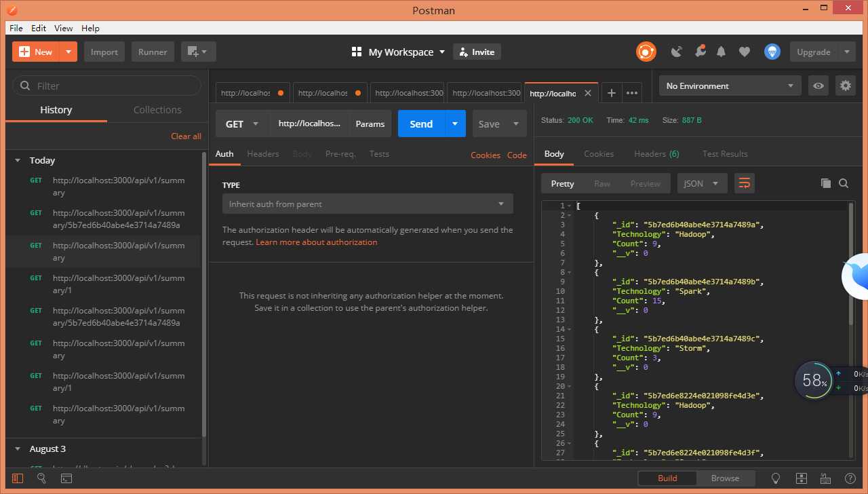Image resolution: width=868 pixels, height=494 pixels.
Task: Click the sync status orange icon
Action: [646, 52]
